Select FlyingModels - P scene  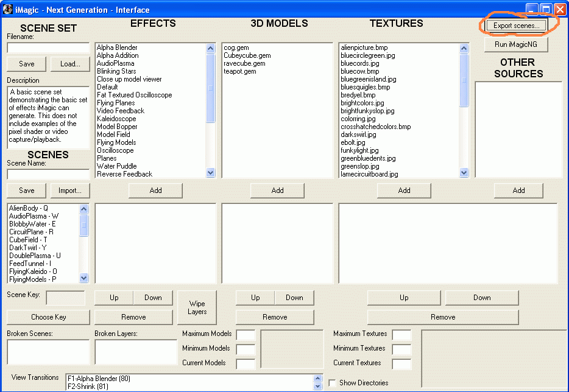coord(33,279)
